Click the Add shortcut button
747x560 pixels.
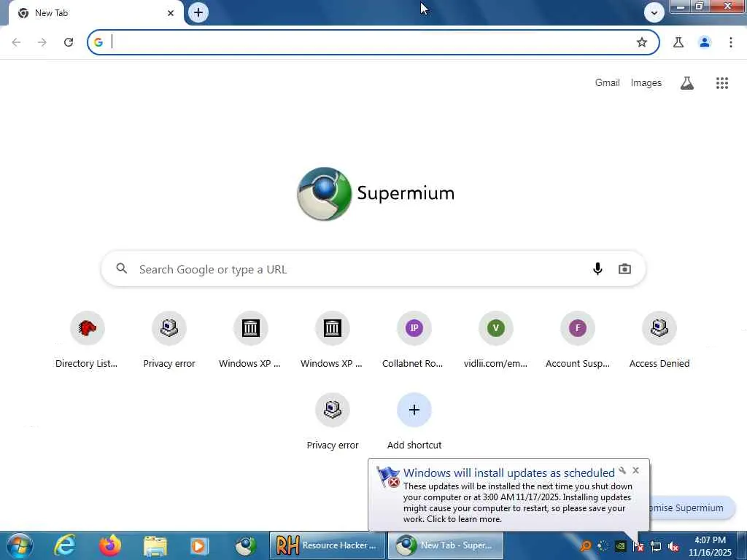[x=414, y=421]
